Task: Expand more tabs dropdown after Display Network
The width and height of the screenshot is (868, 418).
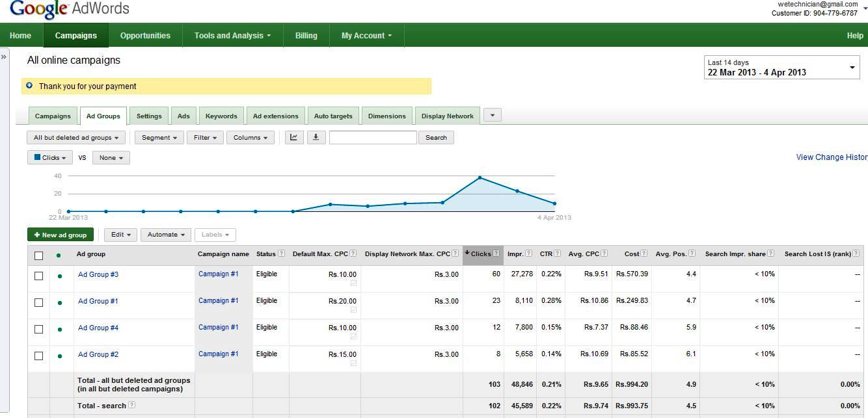Action: (x=493, y=115)
